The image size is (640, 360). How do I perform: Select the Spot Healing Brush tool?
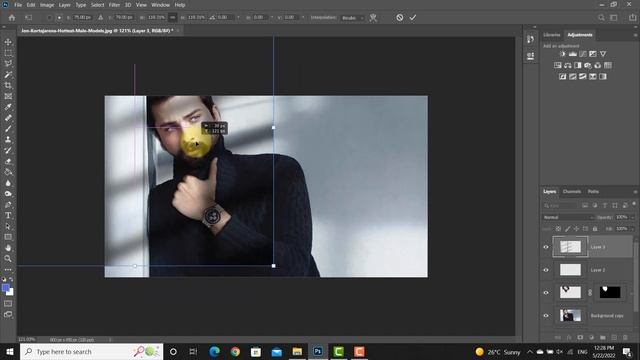pyautogui.click(x=8, y=118)
